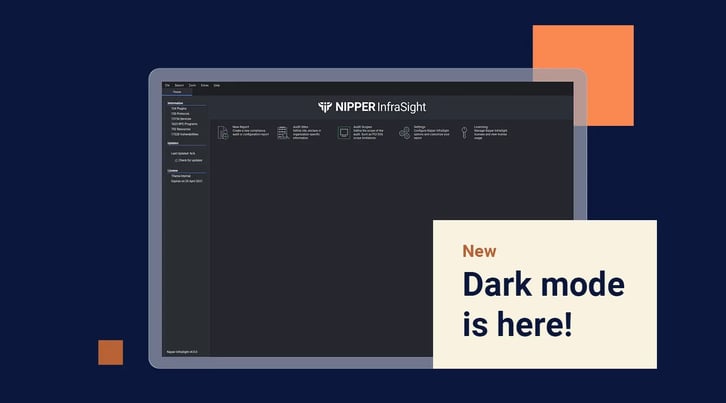Click the Nipper InfraSight version text in status bar
This screenshot has width=726, height=403.
coord(182,352)
